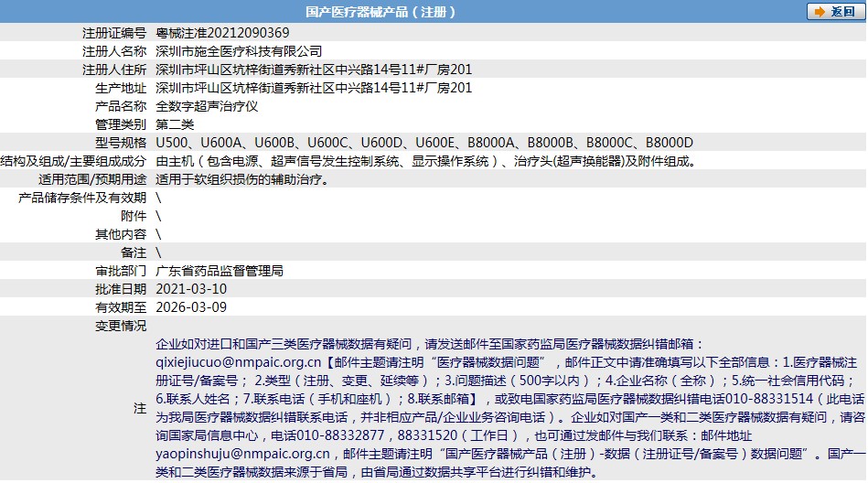This screenshot has height=483, width=868.
Task: Select registration number 粤械注准20212090369
Action: point(222,33)
